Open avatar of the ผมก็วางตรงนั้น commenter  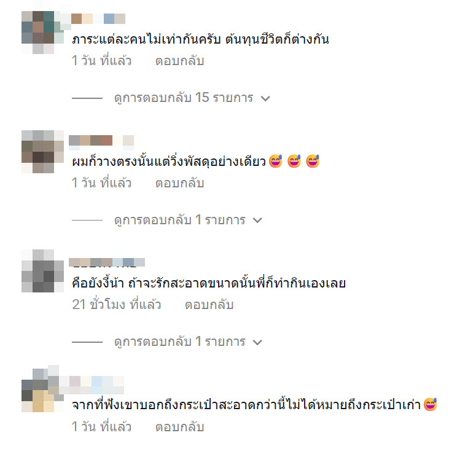click(42, 152)
